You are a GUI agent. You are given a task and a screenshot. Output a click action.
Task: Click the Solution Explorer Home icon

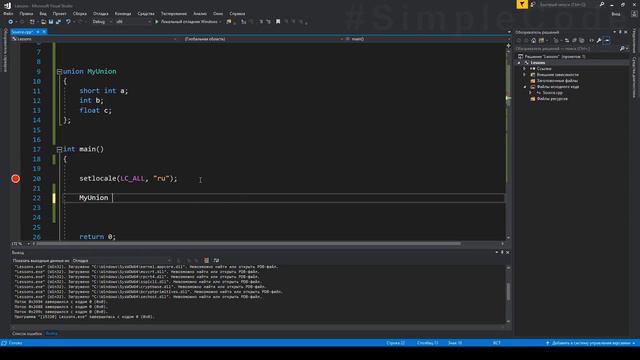[533, 40]
